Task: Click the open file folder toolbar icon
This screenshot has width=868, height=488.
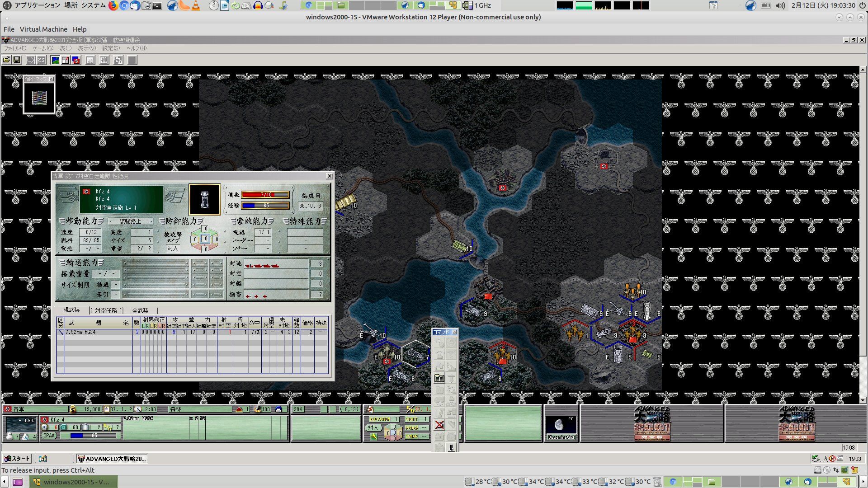Action: click(6, 60)
